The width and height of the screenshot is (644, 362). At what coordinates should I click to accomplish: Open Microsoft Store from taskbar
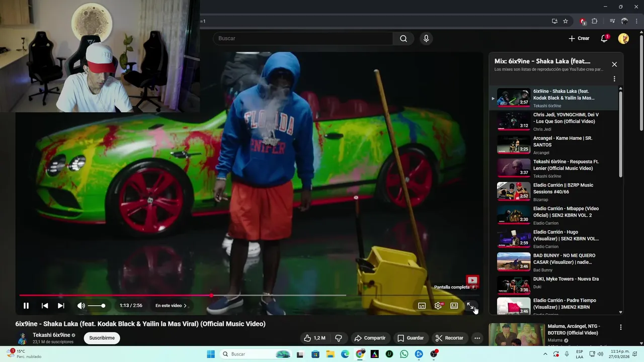click(x=315, y=354)
